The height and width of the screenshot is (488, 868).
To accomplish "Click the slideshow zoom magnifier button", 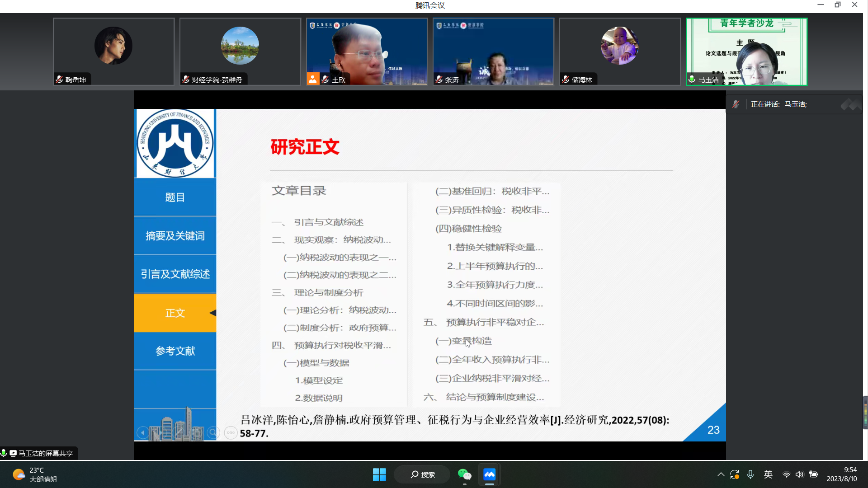I will click(213, 433).
